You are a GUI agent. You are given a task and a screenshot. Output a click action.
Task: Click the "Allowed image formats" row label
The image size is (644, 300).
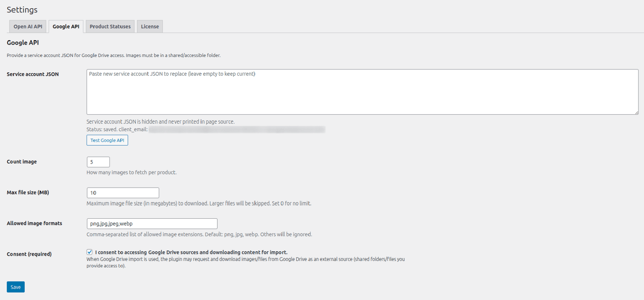[x=34, y=223]
